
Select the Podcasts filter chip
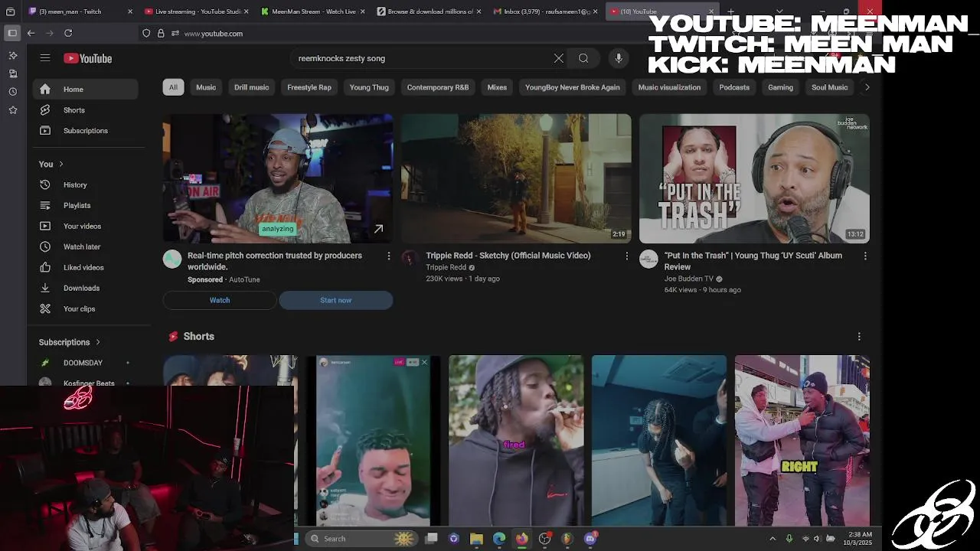click(734, 87)
